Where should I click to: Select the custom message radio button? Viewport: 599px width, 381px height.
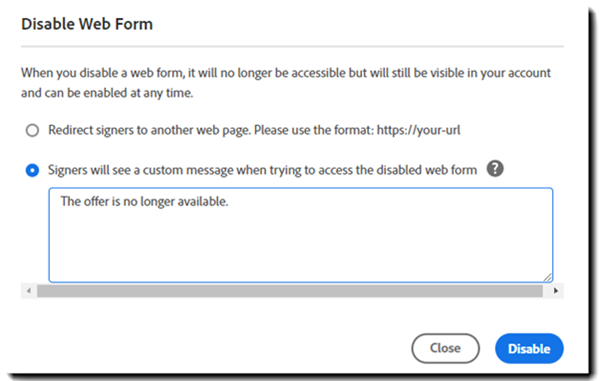[32, 170]
